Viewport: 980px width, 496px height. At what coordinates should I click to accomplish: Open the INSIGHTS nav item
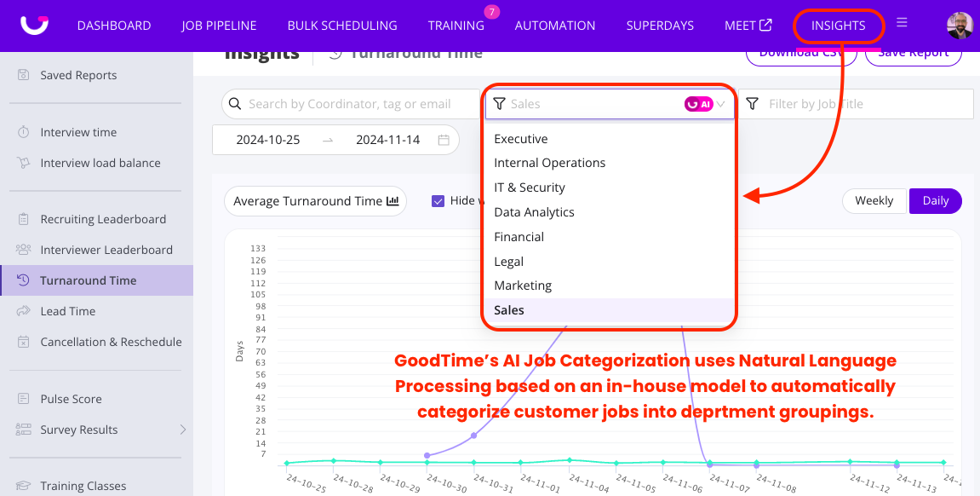tap(838, 26)
